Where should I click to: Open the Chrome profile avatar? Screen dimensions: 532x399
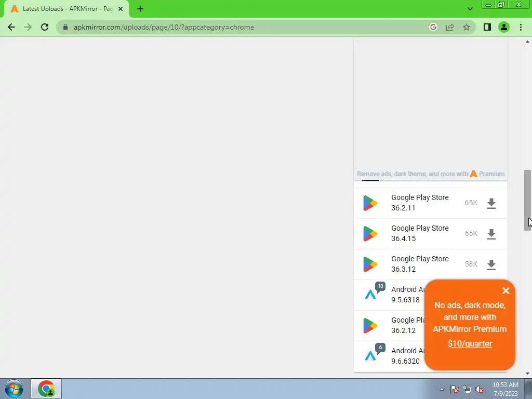[x=504, y=27]
